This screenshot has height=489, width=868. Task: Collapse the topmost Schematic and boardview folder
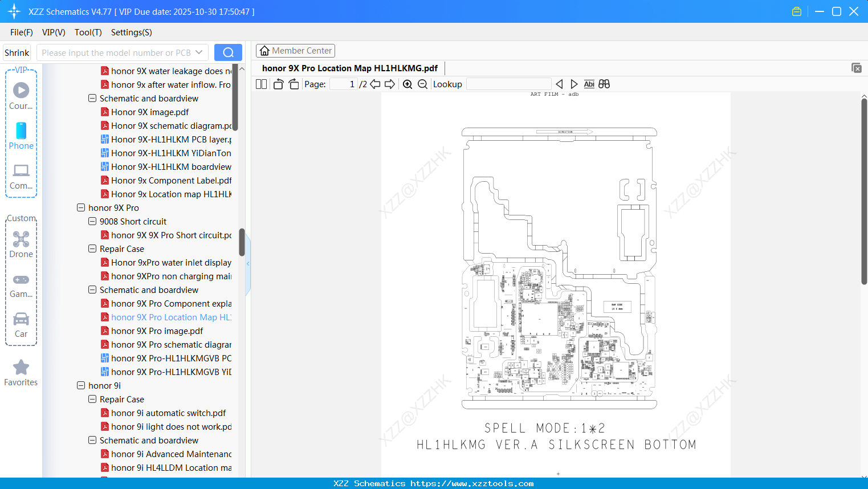coord(92,99)
